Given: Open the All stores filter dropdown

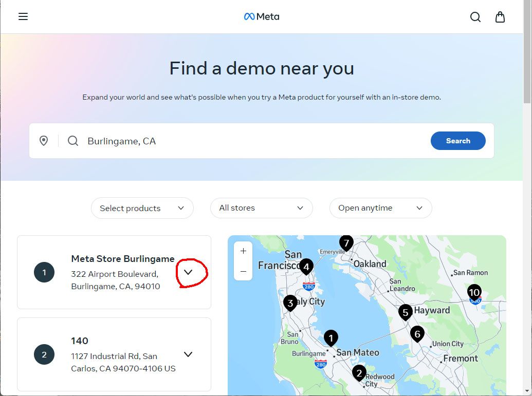Looking at the screenshot, I should [x=261, y=208].
